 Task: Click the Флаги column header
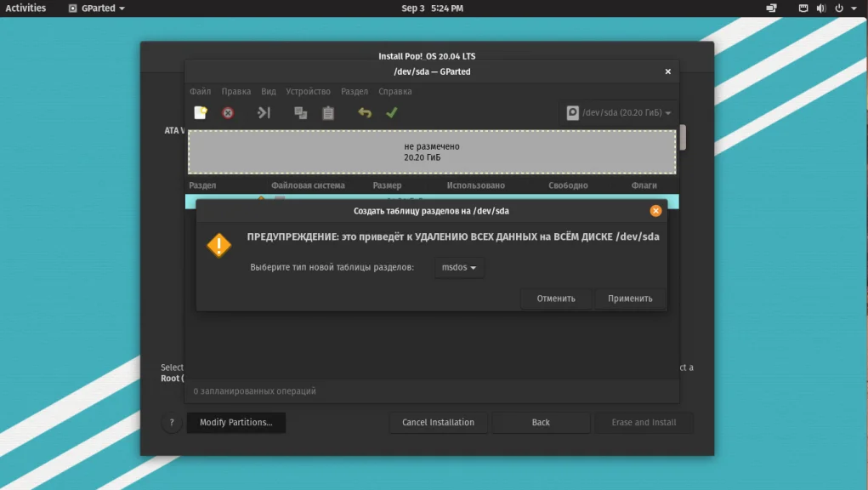point(644,185)
